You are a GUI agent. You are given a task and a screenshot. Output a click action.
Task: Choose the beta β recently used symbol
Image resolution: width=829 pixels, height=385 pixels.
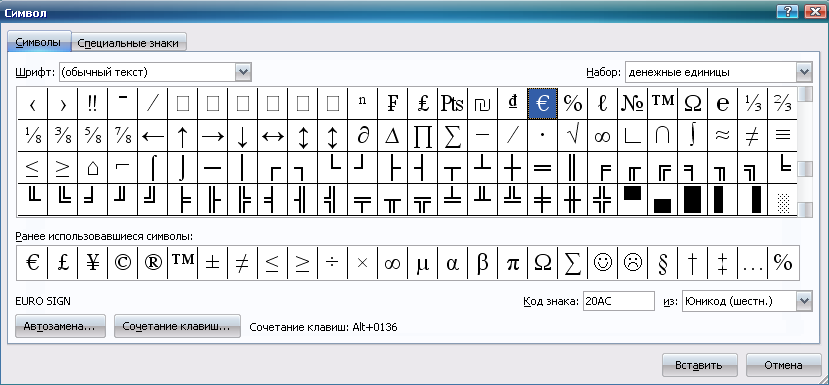coord(482,263)
